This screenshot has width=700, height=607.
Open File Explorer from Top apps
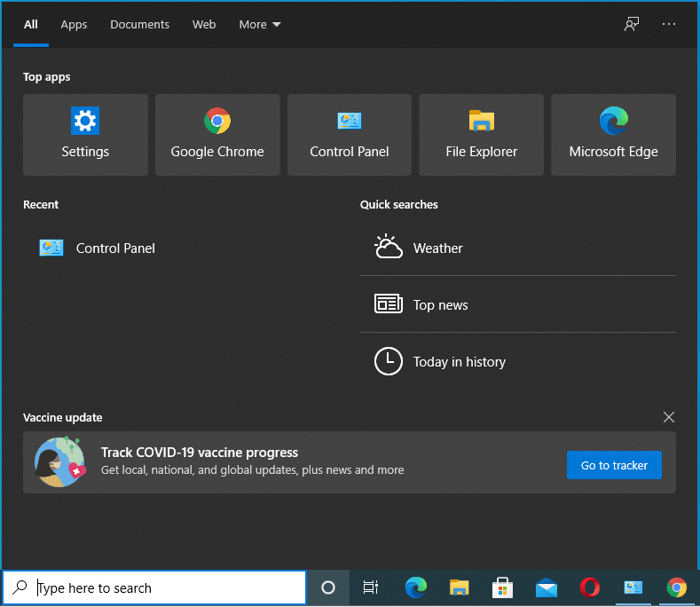481,135
